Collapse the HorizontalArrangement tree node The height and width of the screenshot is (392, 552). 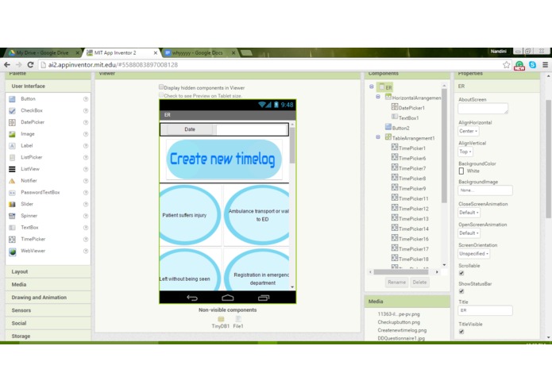[x=378, y=97]
